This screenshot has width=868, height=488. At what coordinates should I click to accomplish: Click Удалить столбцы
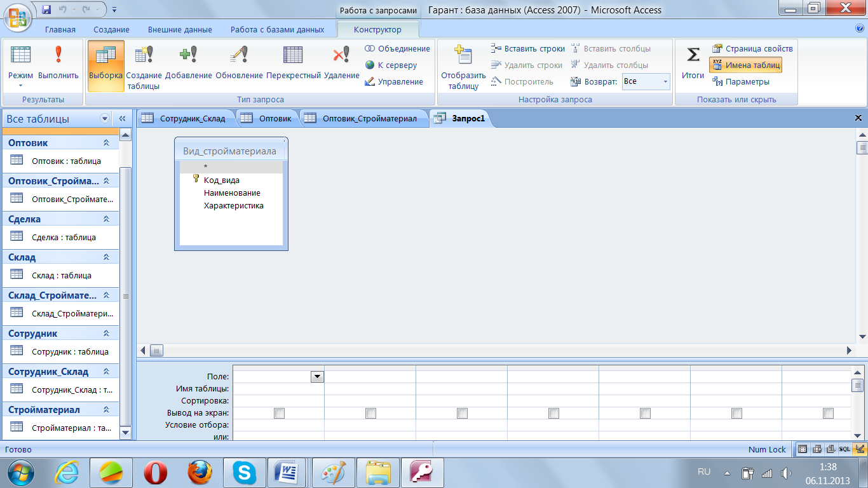[x=609, y=65]
